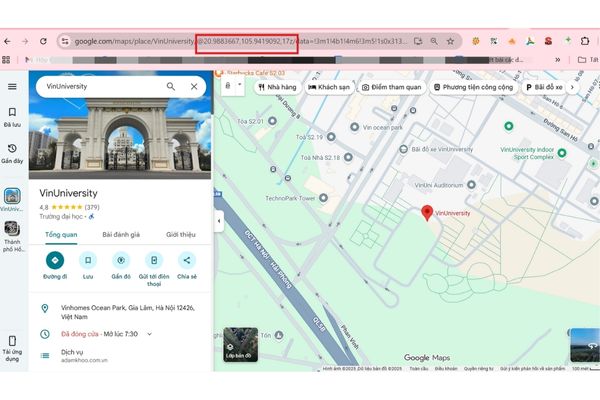
Task: Open the Street View thumbnail at bottom right
Action: tap(585, 345)
